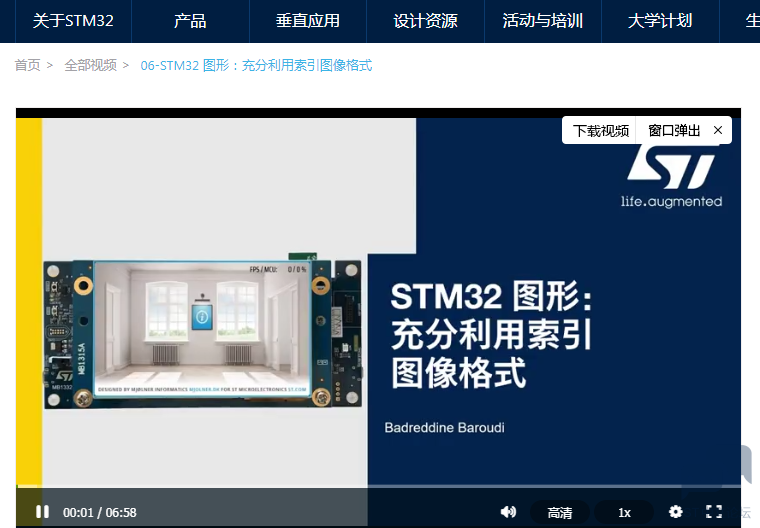Seek using the video progress bar
The width and height of the screenshot is (760, 528).
tap(379, 486)
